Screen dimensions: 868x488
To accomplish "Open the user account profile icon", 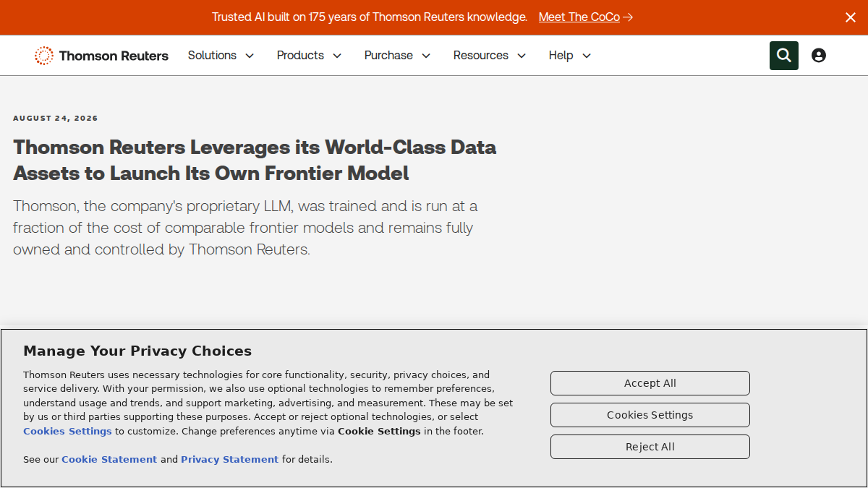I will click(x=819, y=56).
